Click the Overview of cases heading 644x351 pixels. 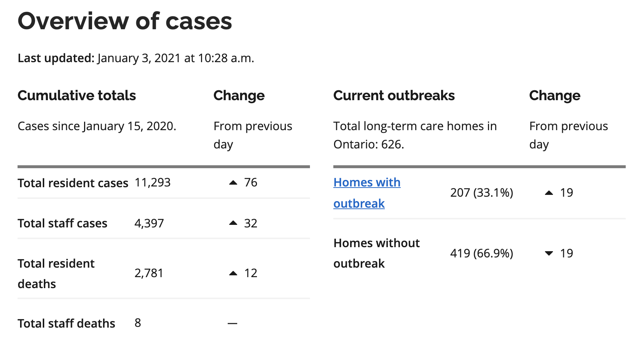[125, 21]
